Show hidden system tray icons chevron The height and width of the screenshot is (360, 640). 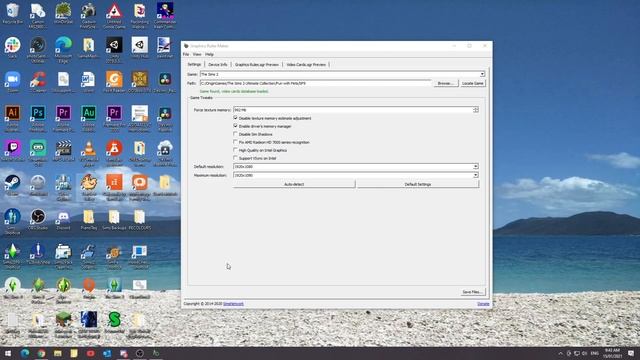coord(560,353)
